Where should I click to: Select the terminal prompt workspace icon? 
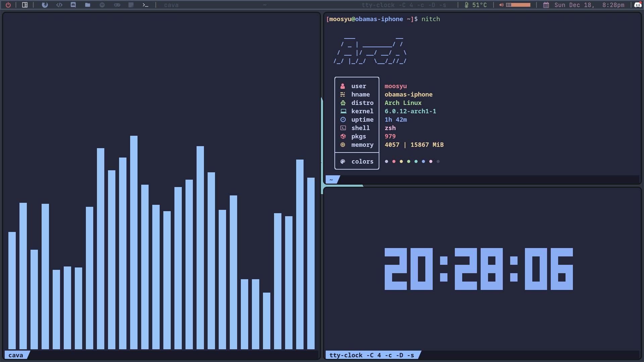pyautogui.click(x=145, y=5)
